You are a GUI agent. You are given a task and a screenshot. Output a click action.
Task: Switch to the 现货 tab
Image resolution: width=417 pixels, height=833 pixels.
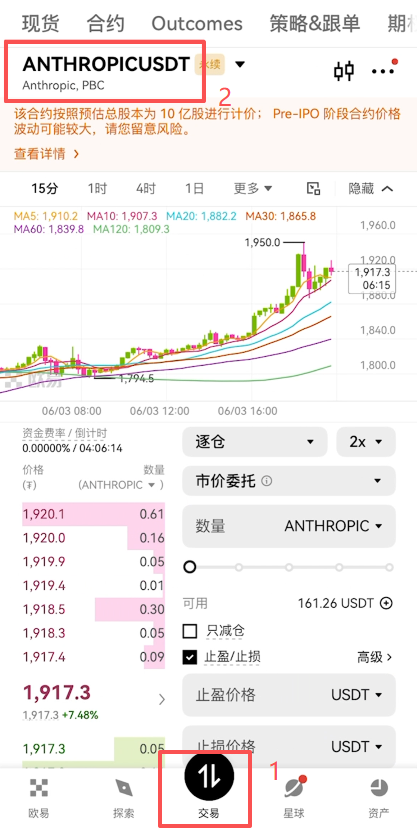coord(40,23)
